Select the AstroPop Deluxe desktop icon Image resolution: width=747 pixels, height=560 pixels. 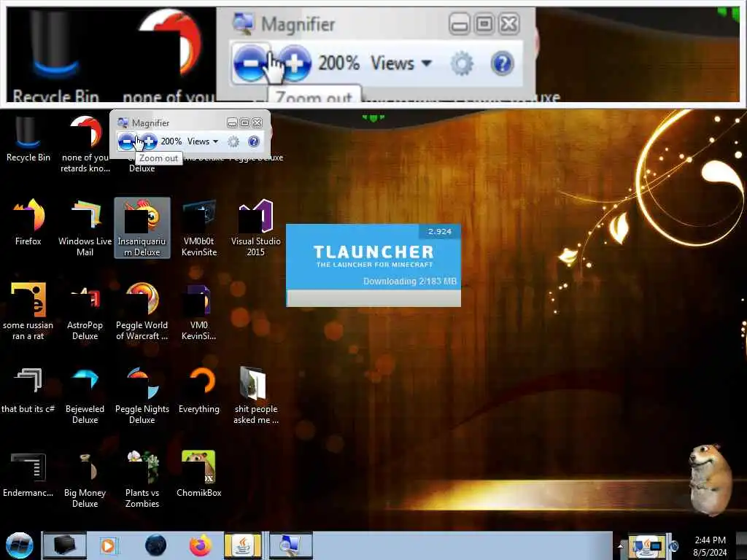(85, 311)
